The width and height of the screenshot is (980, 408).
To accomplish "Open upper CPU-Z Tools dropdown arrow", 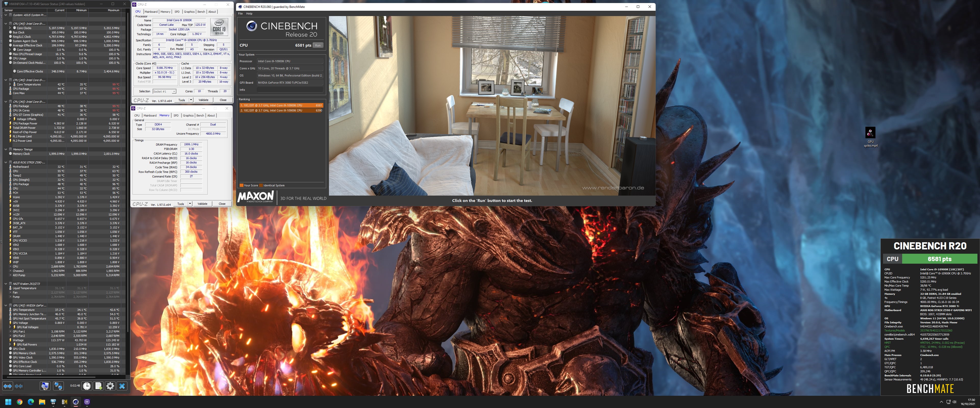I will tap(191, 100).
